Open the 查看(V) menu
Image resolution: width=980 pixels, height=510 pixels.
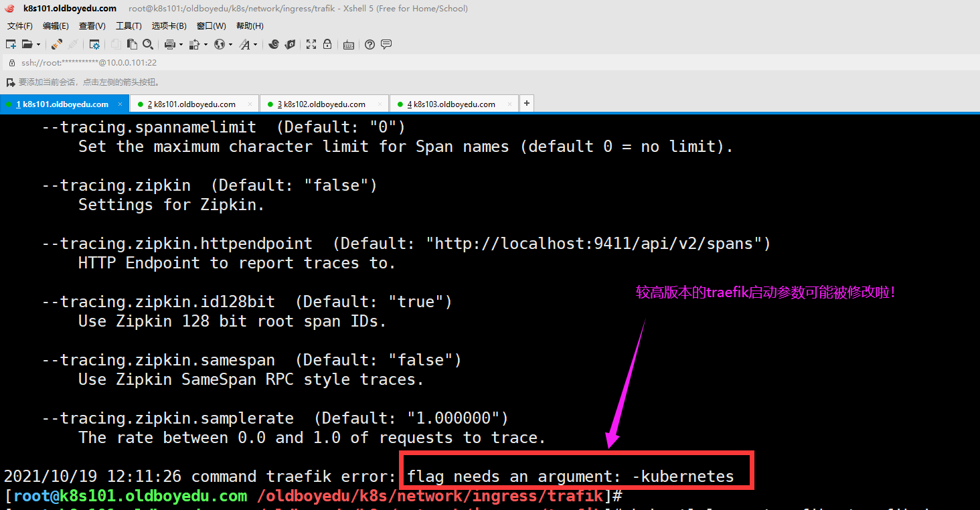pos(92,26)
